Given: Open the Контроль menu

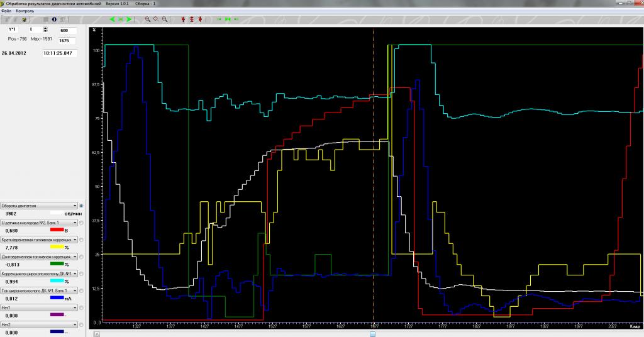Looking at the screenshot, I should [x=25, y=11].
